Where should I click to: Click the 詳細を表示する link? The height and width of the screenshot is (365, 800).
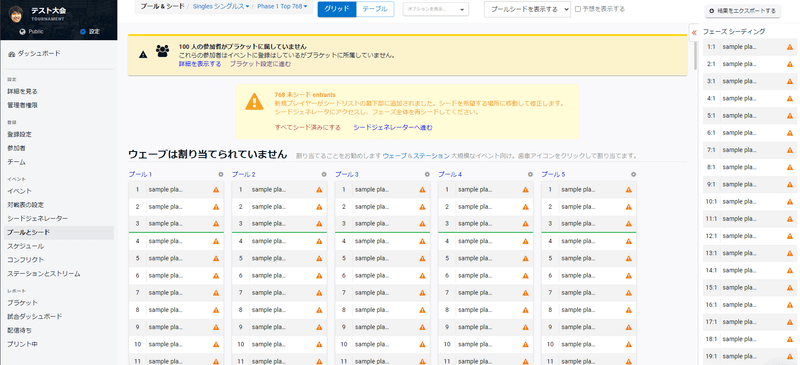200,64
